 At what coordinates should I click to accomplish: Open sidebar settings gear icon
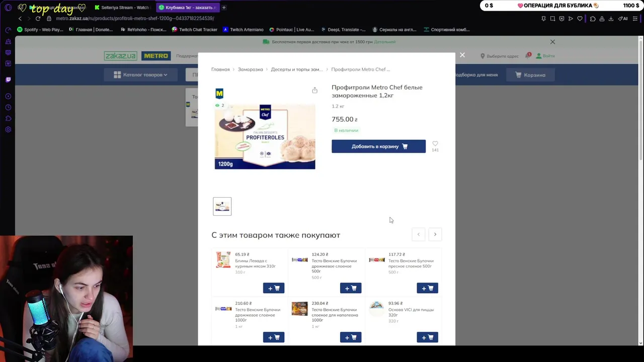8,130
